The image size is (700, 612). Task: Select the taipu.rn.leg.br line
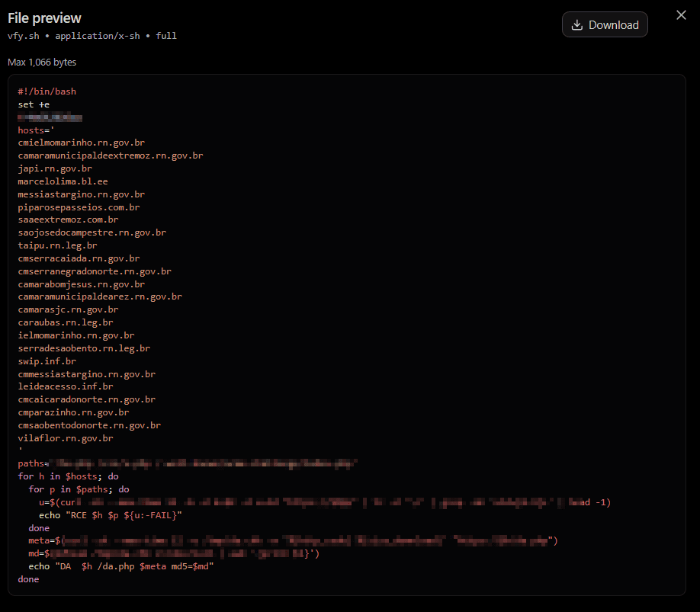(58, 245)
